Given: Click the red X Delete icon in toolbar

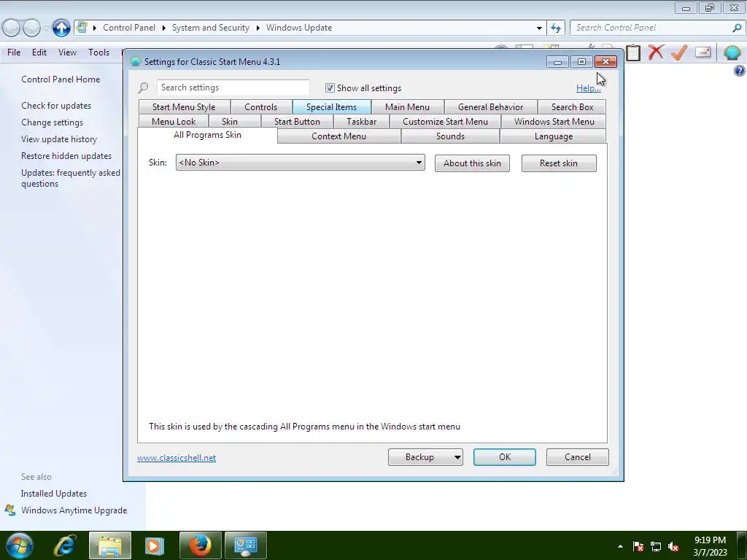Looking at the screenshot, I should pos(656,52).
